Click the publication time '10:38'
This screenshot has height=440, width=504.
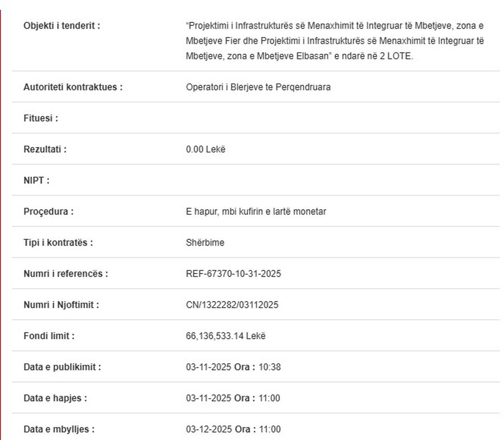coord(269,367)
